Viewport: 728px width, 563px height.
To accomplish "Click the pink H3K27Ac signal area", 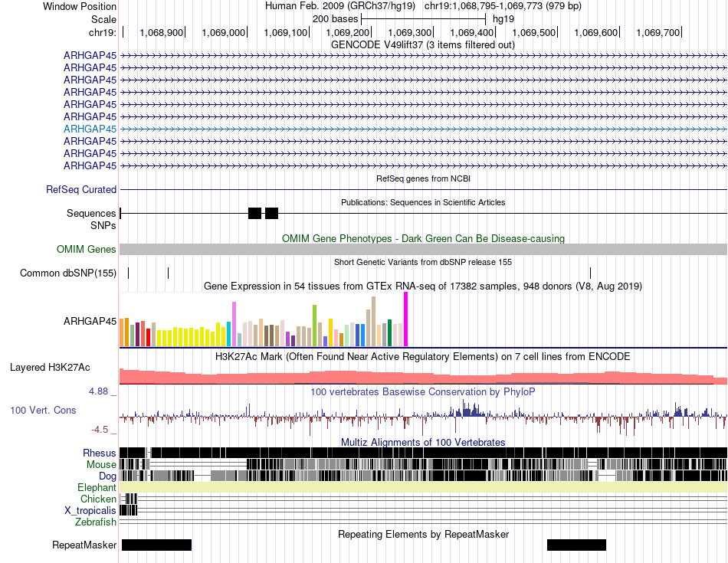I will (423, 378).
